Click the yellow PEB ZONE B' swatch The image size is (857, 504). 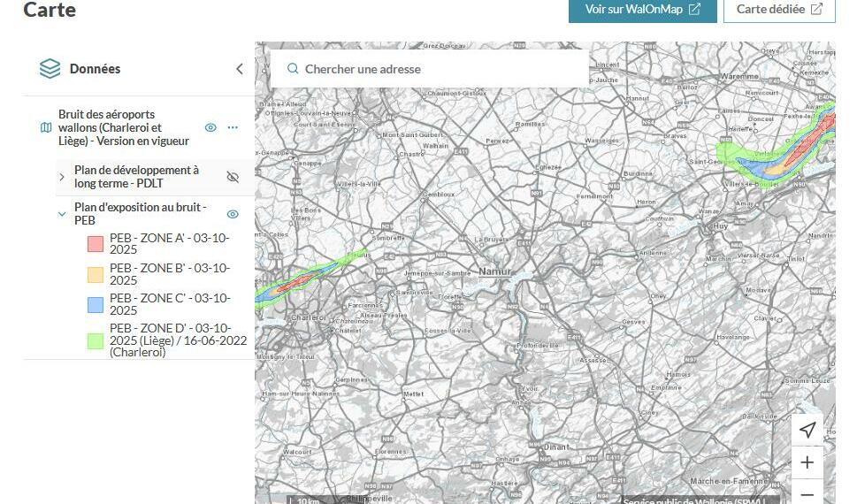[96, 274]
